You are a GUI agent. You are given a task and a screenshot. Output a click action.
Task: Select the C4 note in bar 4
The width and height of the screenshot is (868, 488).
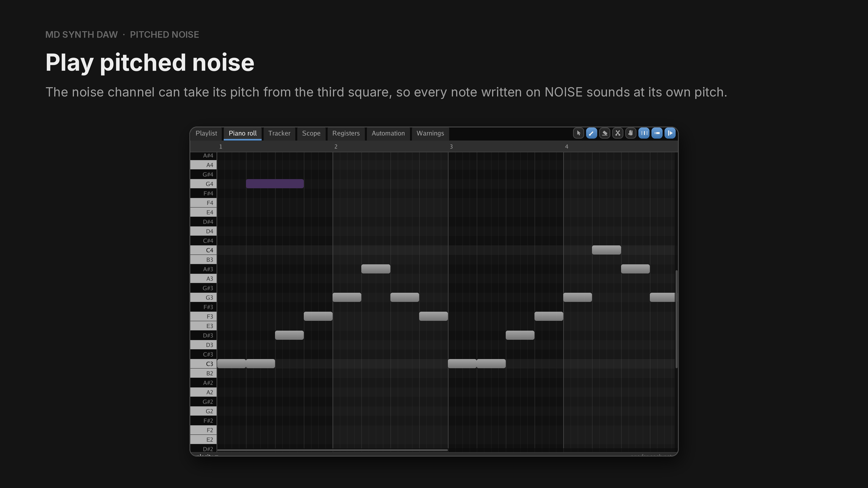click(x=606, y=250)
